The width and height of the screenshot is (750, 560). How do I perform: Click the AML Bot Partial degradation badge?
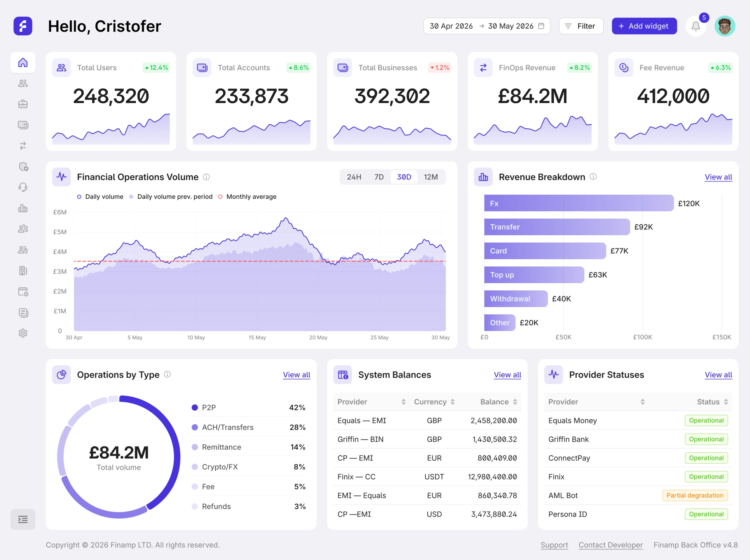695,495
